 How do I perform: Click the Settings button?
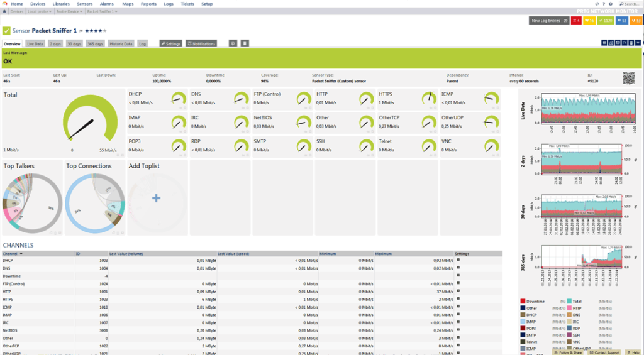170,43
